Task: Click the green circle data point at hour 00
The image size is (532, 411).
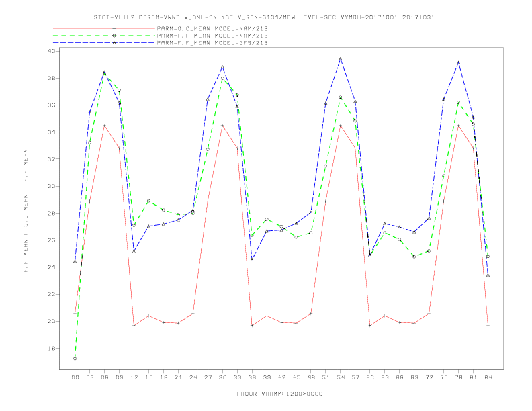Action: click(x=75, y=359)
